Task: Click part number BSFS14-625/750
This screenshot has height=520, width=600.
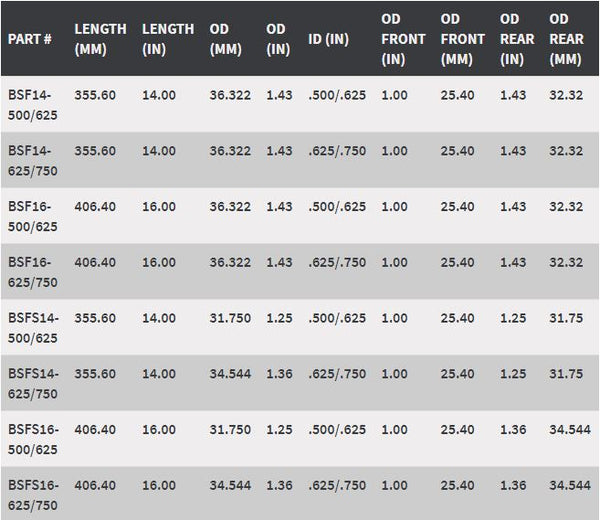Action: coord(34,384)
